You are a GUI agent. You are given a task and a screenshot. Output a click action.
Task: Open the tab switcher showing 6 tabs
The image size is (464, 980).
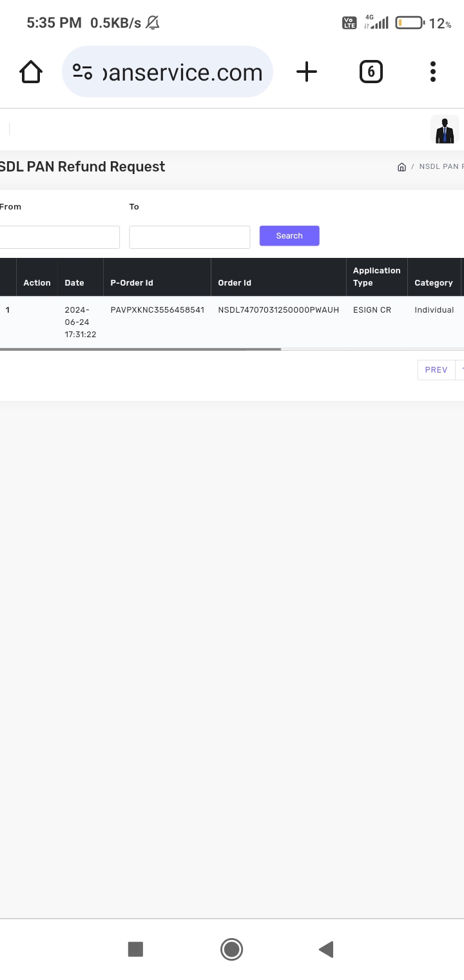click(371, 72)
